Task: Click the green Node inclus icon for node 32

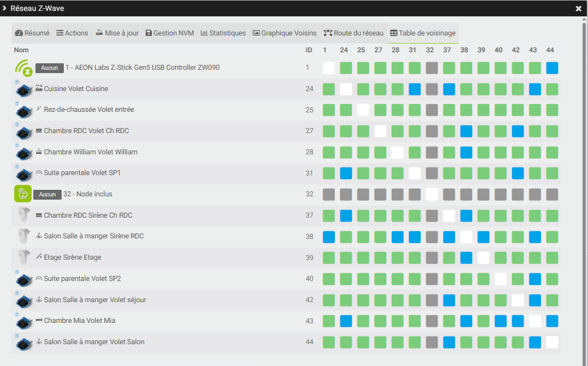Action: (23, 194)
